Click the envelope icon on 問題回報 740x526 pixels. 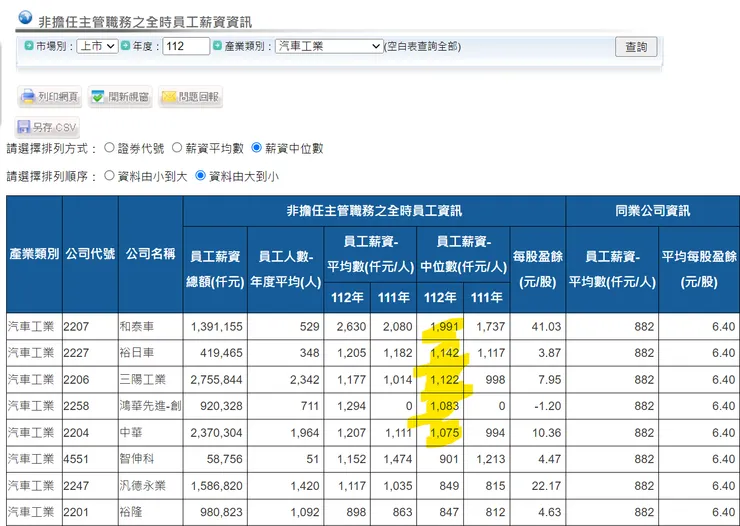pyautogui.click(x=168, y=97)
